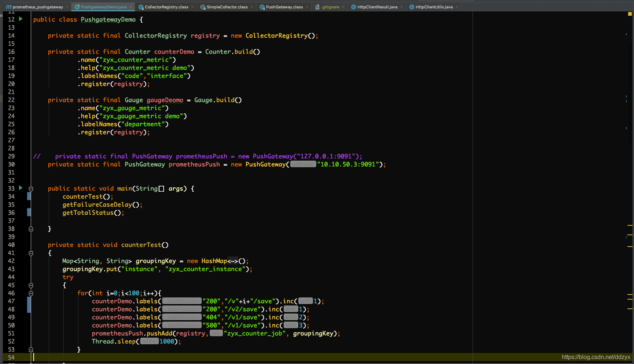Click the file icon on HttpClientUtils.java tab

412,7
